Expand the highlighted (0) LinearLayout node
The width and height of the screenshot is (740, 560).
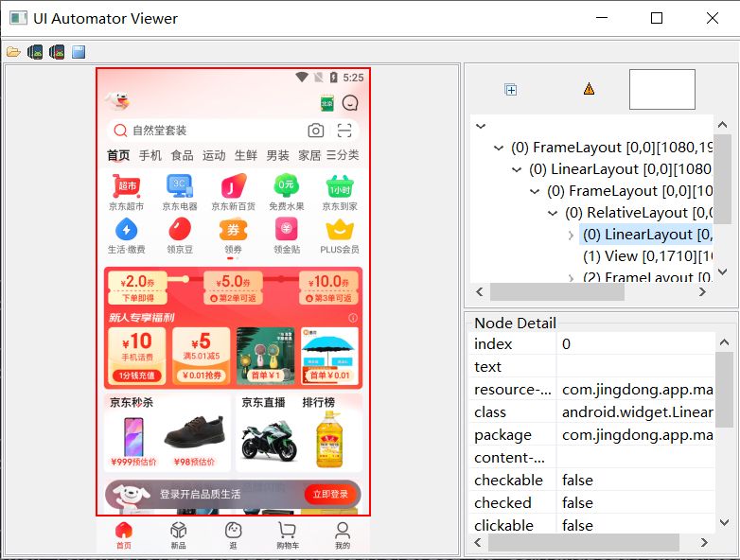(571, 235)
